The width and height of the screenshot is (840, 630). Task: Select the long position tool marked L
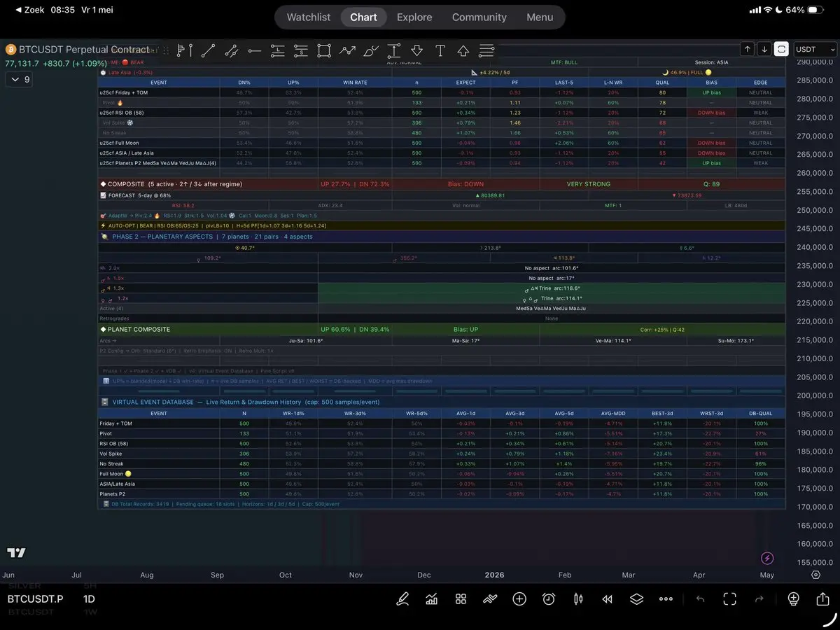278,50
